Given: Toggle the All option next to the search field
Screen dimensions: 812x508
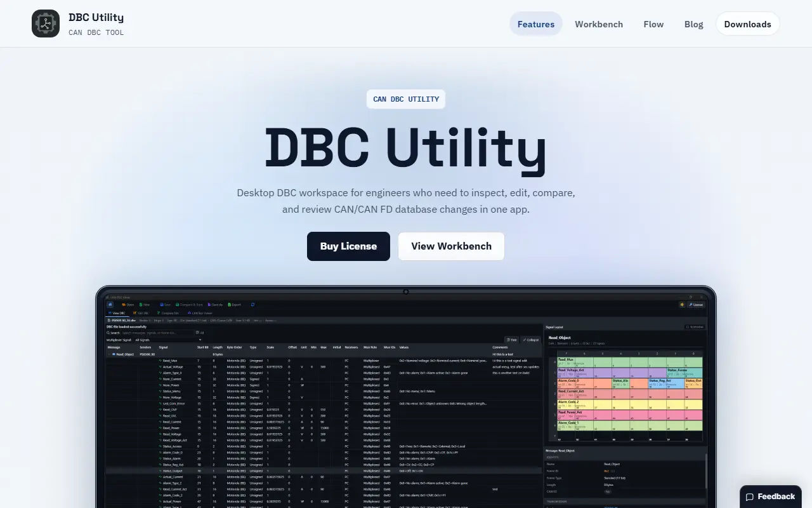Looking at the screenshot, I should pos(200,333).
